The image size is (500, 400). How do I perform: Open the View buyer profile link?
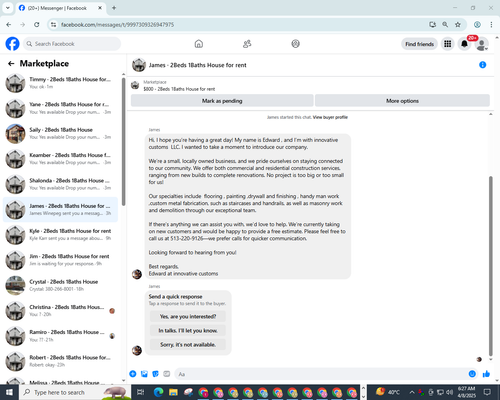[330, 117]
